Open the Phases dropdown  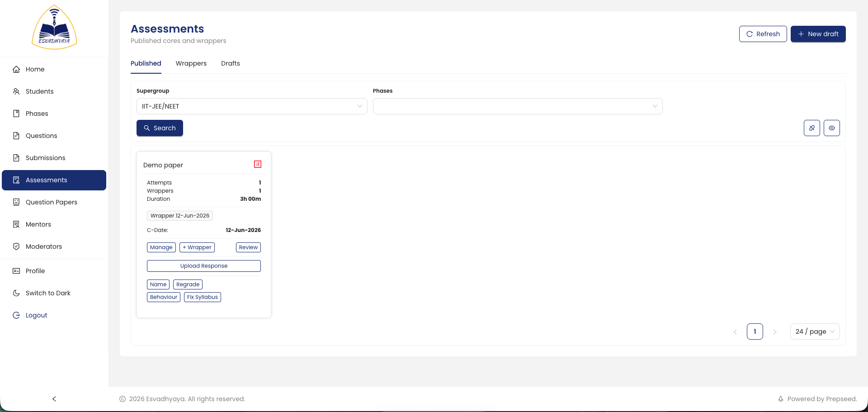coord(518,106)
